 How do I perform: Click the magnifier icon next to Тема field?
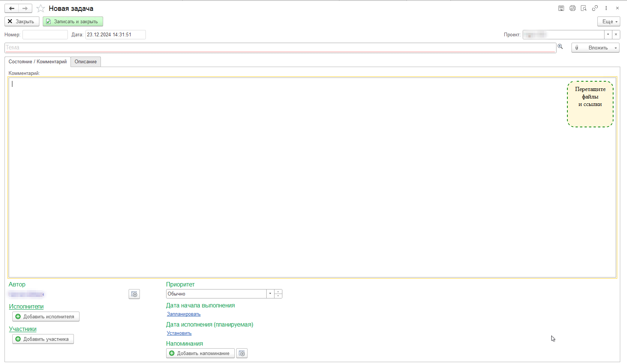[x=560, y=46]
